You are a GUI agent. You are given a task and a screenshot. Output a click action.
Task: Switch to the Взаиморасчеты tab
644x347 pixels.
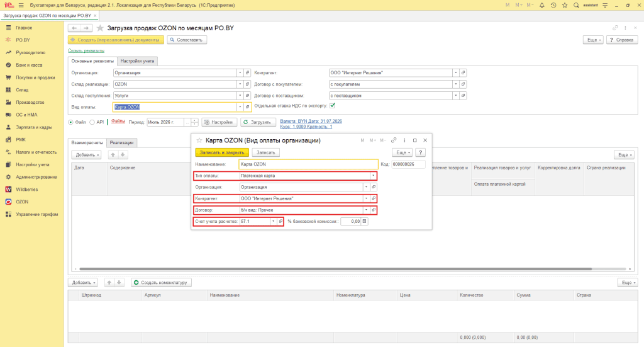tap(87, 143)
